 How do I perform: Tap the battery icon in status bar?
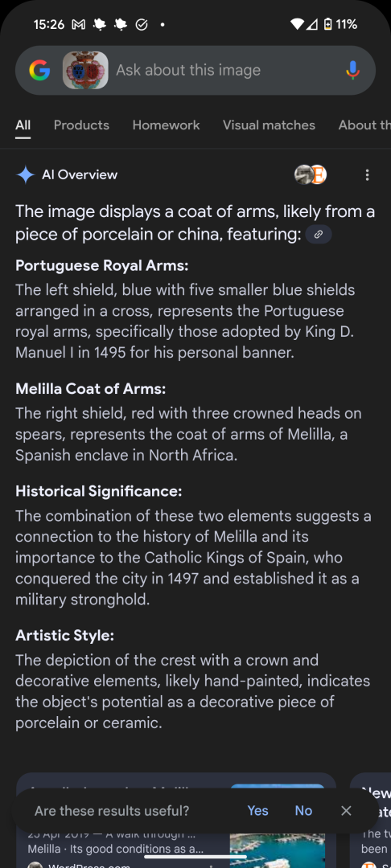pyautogui.click(x=328, y=24)
